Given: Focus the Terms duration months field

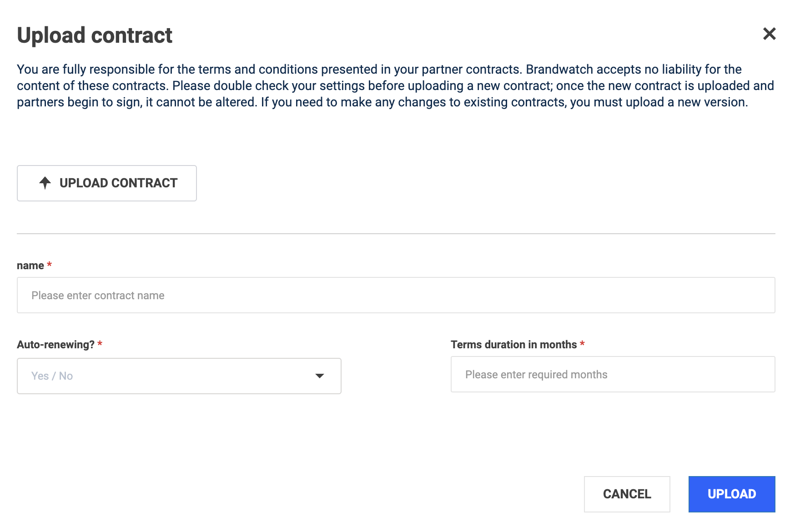Looking at the screenshot, I should (613, 374).
